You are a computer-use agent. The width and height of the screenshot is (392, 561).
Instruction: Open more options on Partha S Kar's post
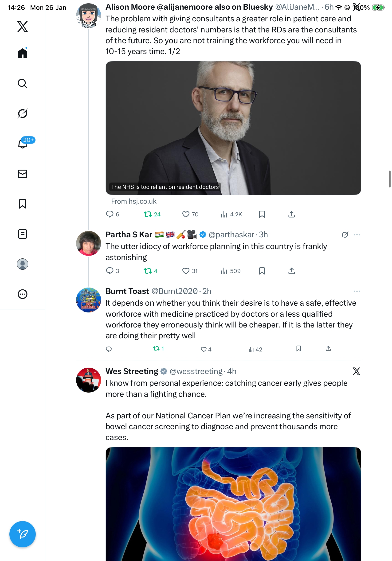click(357, 234)
